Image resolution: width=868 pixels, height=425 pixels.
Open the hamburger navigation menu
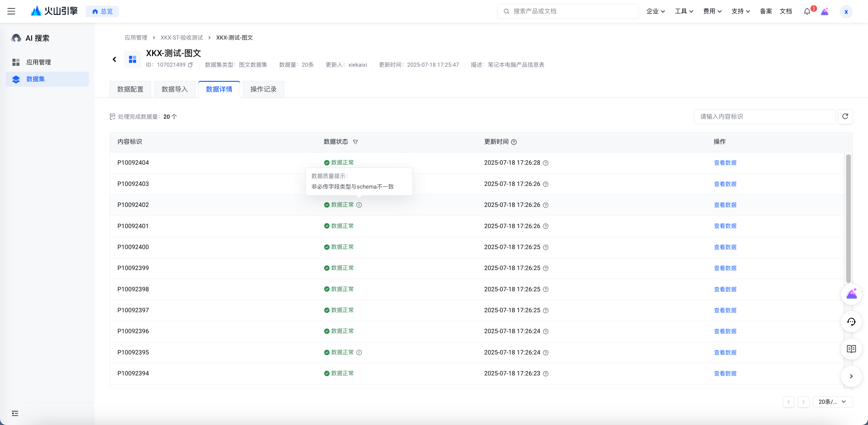point(11,11)
